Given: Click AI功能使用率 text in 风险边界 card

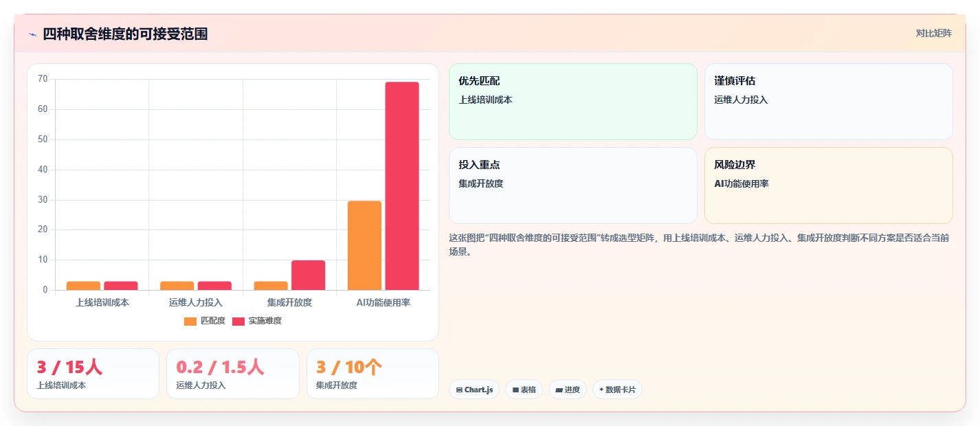Looking at the screenshot, I should (x=742, y=183).
